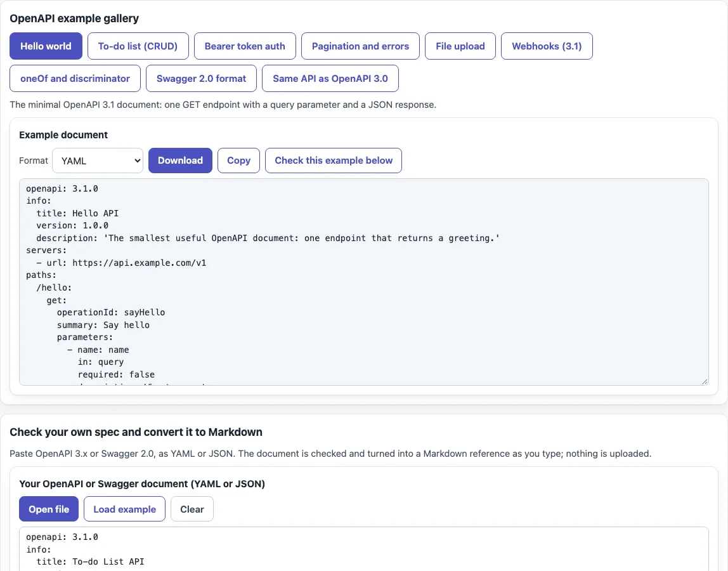Click the 'operationId: sayHello' line
Screen dimensions: 728x571
[x=111, y=312]
